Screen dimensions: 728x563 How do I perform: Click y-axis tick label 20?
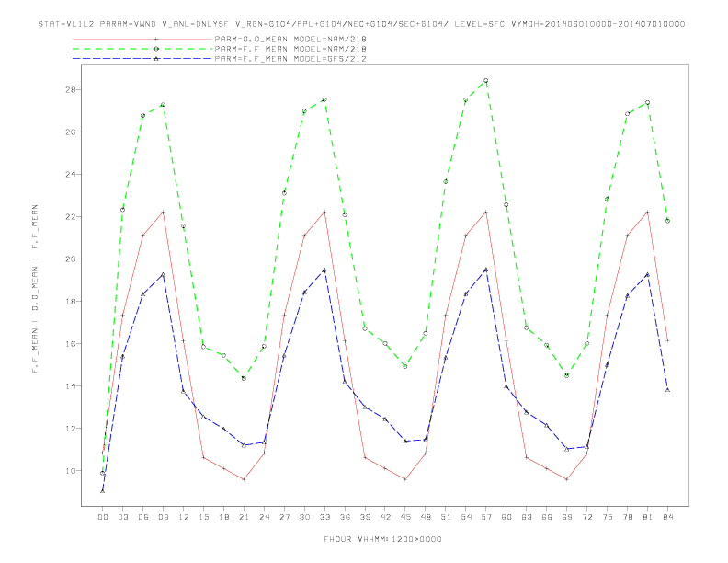(71, 259)
